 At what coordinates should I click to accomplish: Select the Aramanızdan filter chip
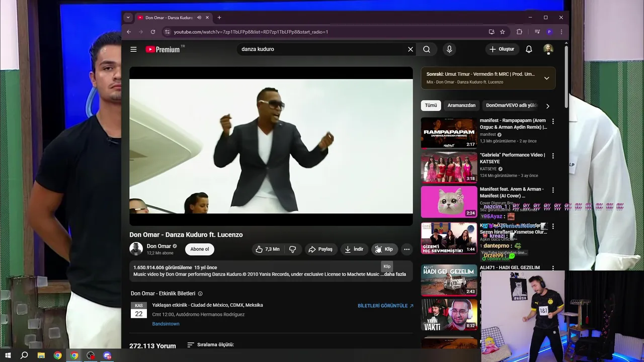click(x=461, y=106)
